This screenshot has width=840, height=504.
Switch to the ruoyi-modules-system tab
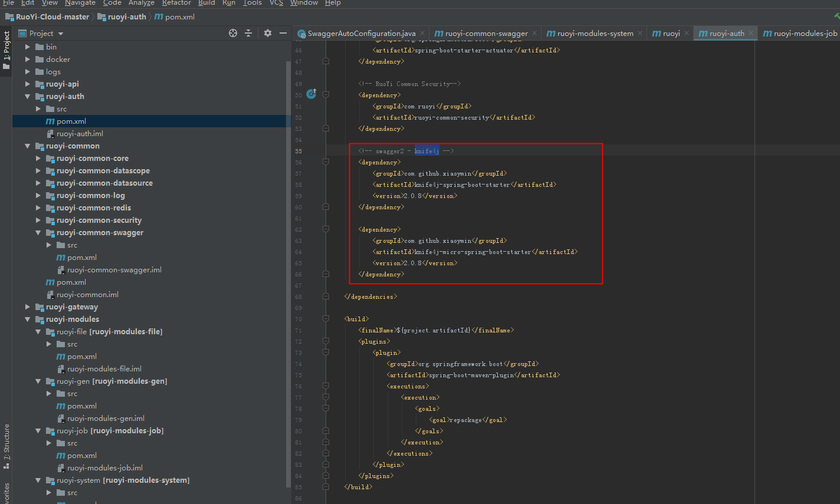coord(593,34)
